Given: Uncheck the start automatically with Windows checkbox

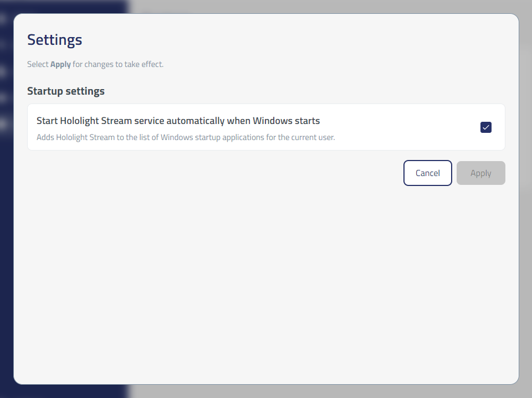Looking at the screenshot, I should pos(486,127).
